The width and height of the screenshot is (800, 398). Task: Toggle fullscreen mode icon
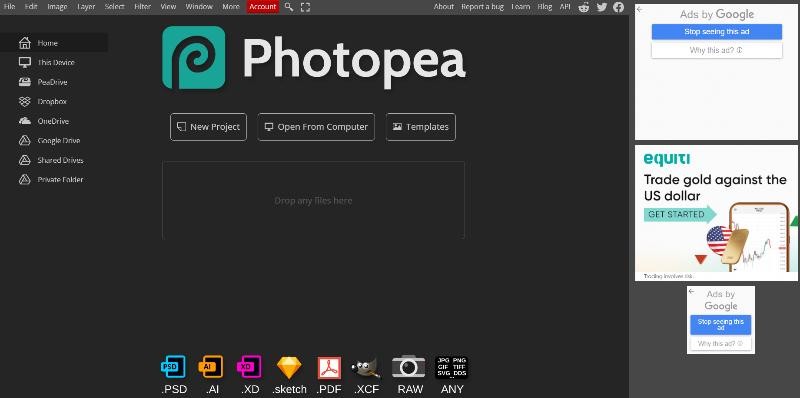tap(305, 7)
